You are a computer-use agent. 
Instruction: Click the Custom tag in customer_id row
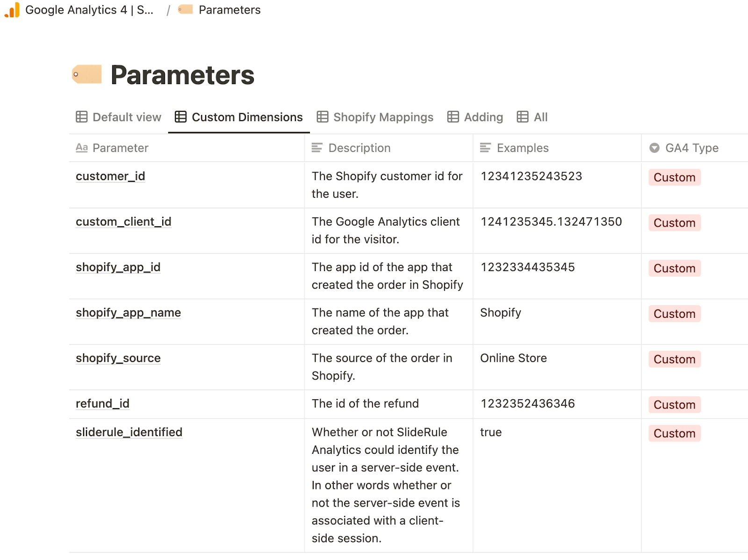(674, 178)
